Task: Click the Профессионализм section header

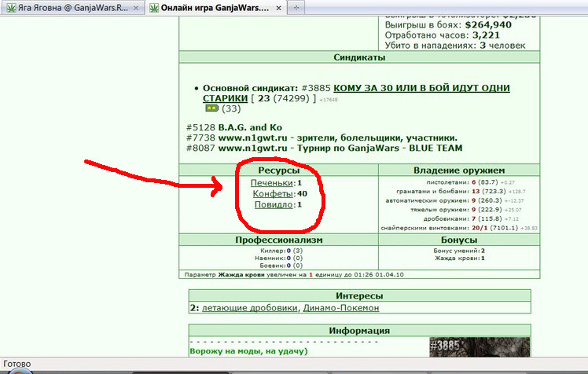Action: click(x=278, y=240)
